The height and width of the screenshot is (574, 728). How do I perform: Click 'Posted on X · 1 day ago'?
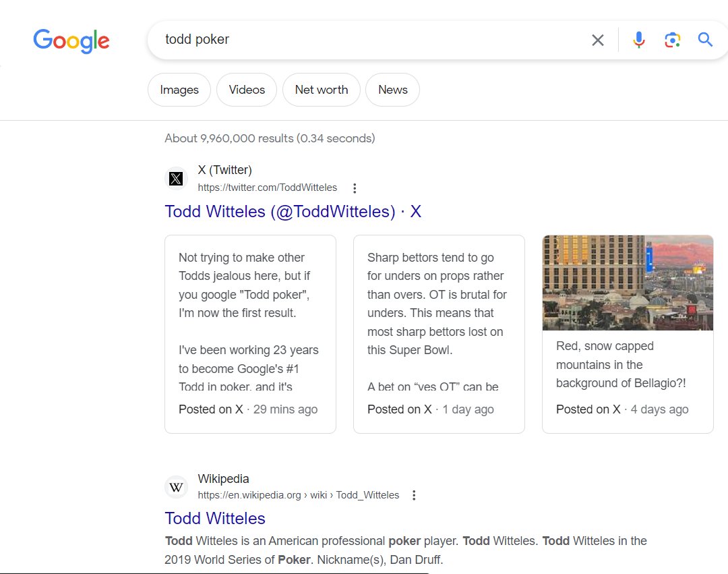(x=430, y=409)
